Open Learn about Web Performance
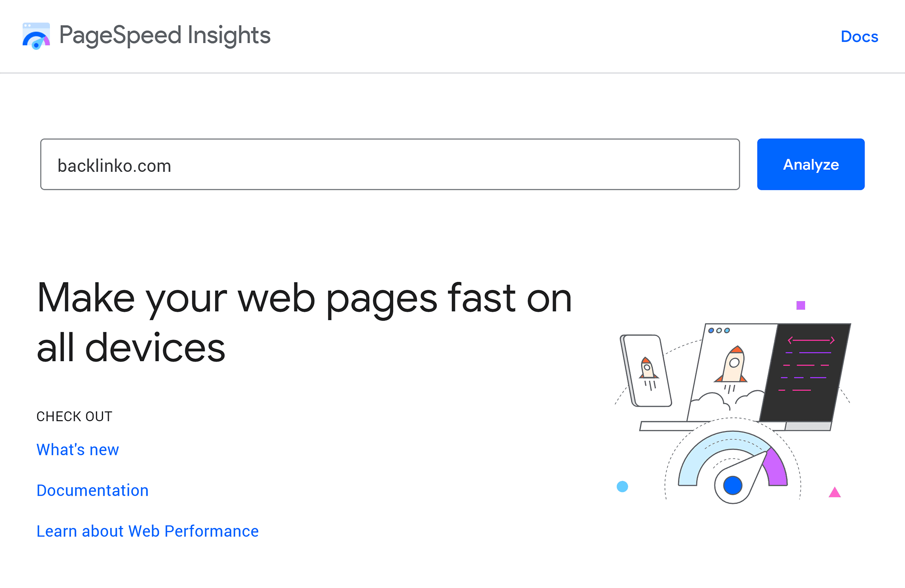This screenshot has width=905, height=588. click(147, 531)
